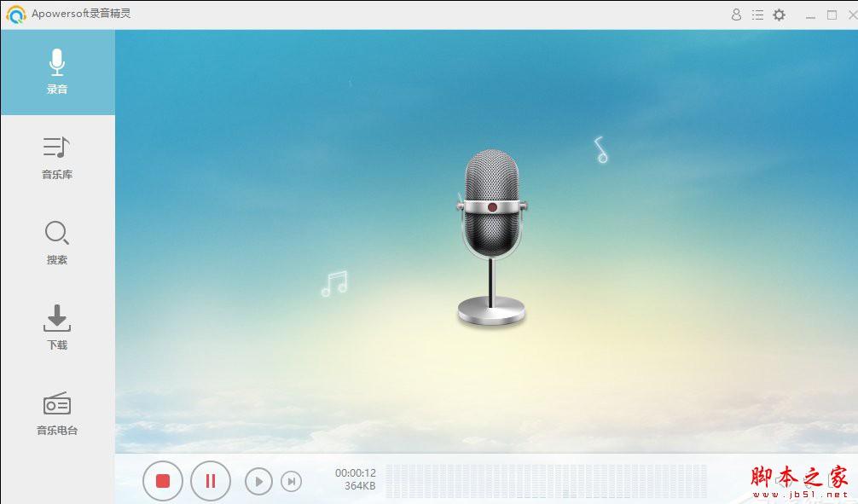Play the recorded audio
The image size is (858, 504).
258,481
